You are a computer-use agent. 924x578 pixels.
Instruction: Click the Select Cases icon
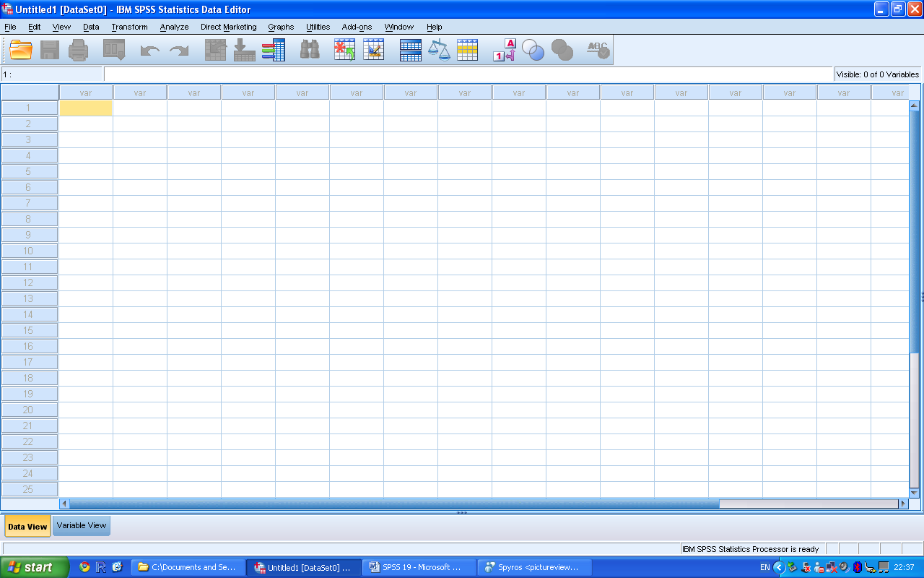[x=468, y=50]
